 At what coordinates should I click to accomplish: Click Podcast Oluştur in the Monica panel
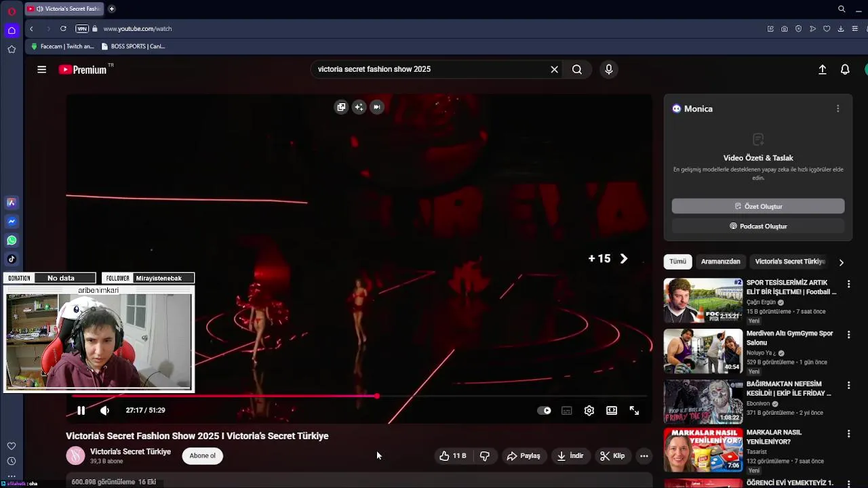pyautogui.click(x=758, y=226)
